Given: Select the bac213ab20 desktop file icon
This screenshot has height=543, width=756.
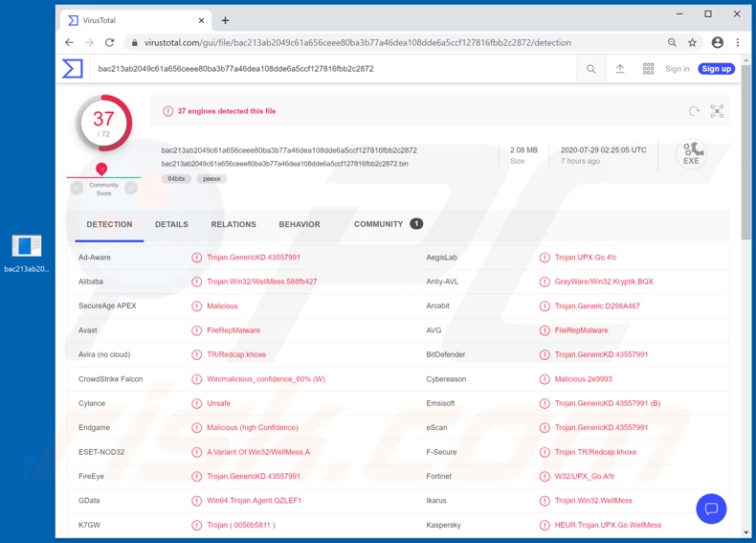Looking at the screenshot, I should pyautogui.click(x=27, y=254).
